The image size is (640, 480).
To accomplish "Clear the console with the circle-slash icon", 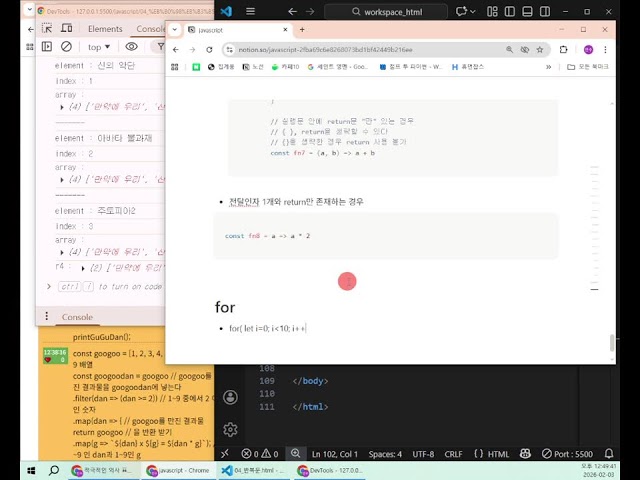I will pos(66,47).
